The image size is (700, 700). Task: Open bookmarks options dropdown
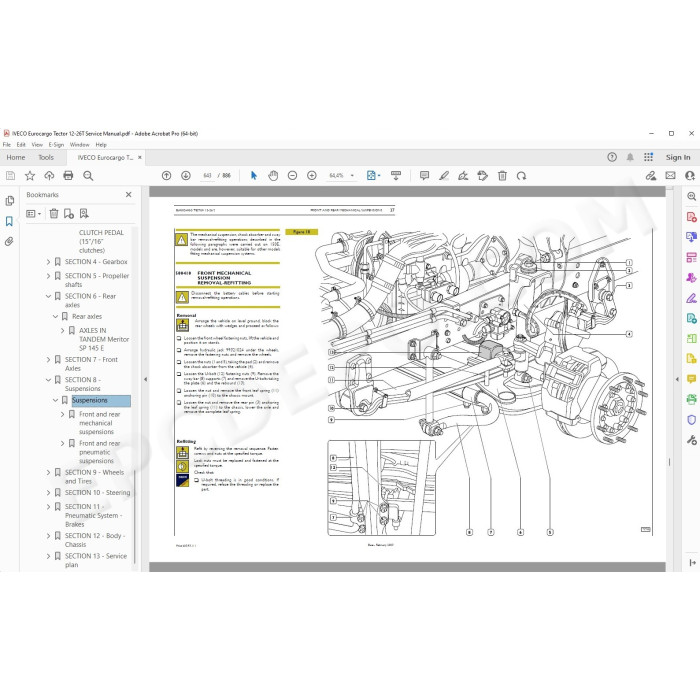33,213
